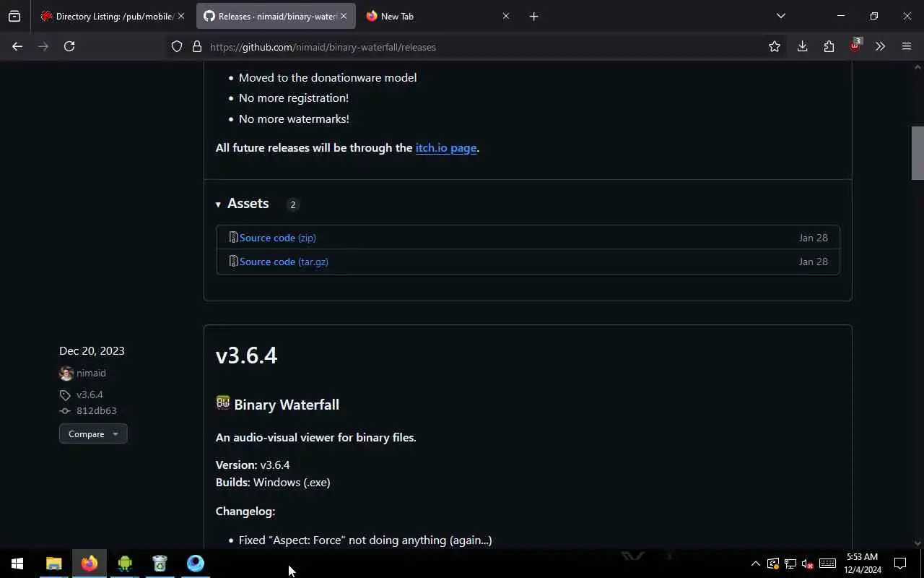Viewport: 924px width, 578px height.
Task: Open blue circular app in taskbar
Action: 196,564
